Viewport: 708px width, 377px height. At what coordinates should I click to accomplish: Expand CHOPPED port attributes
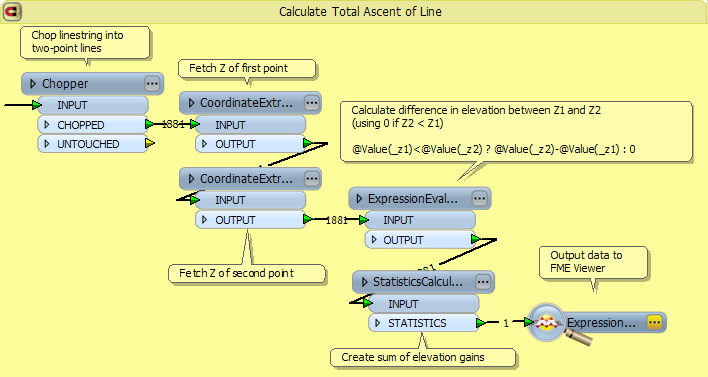point(47,125)
